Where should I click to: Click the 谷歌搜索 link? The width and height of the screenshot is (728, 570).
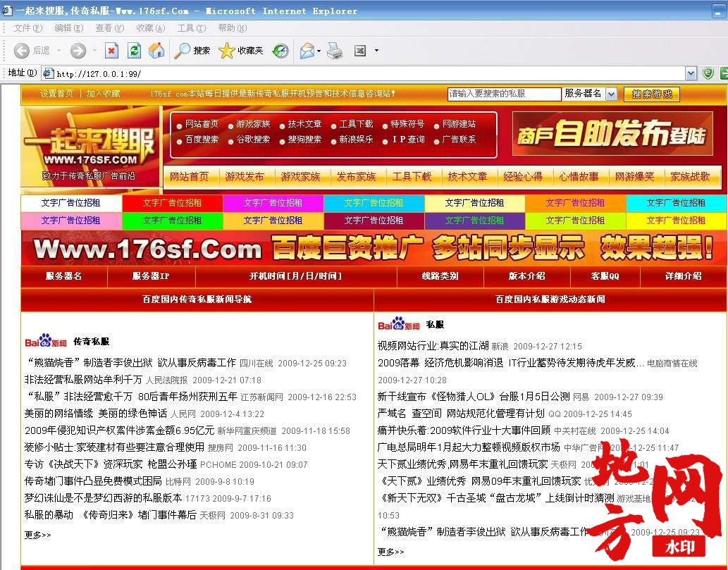(x=252, y=140)
